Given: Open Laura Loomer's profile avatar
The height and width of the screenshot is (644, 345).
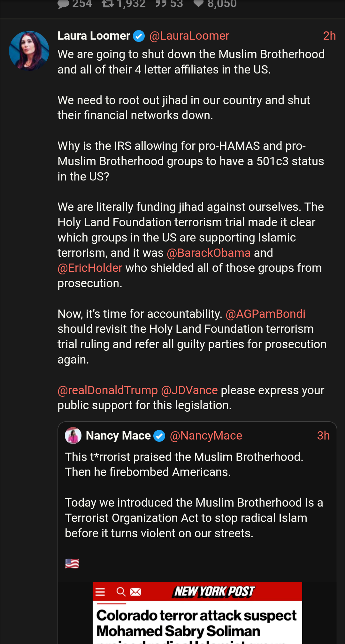Looking at the screenshot, I should [29, 50].
